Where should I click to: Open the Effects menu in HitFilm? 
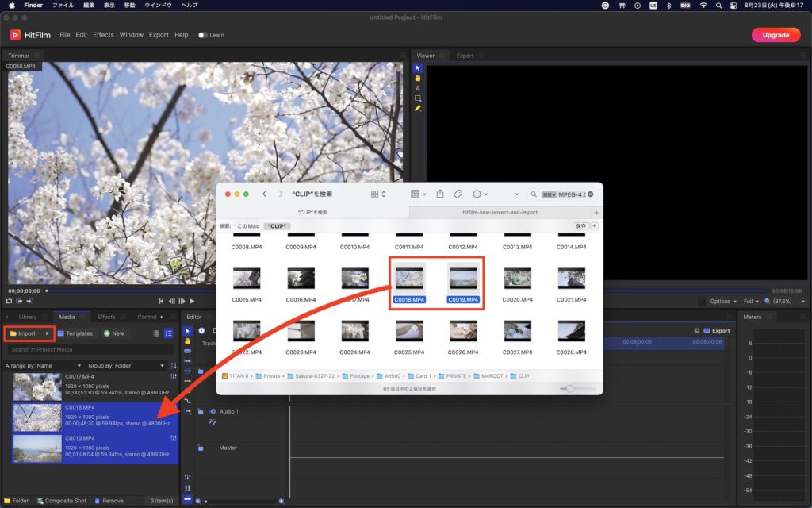103,35
